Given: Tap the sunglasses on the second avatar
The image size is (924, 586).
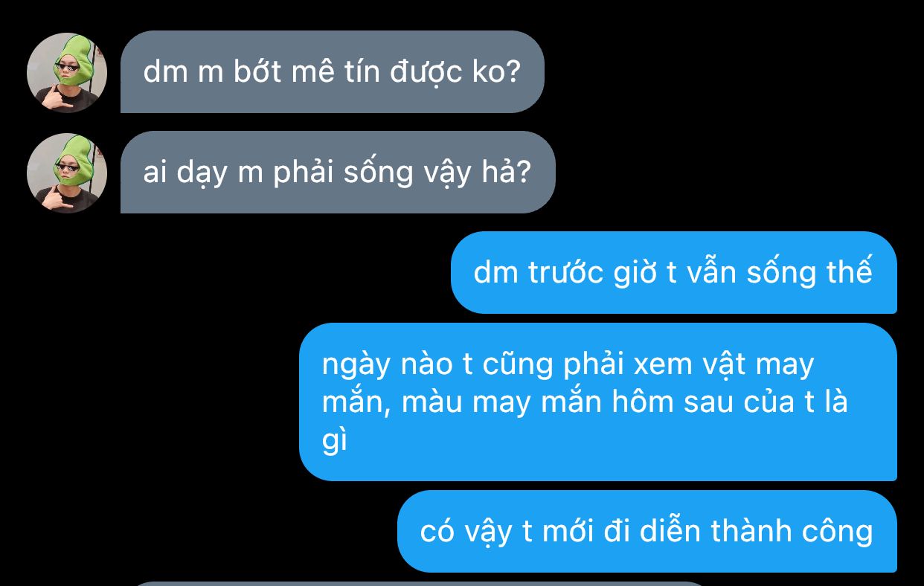Looking at the screenshot, I should click(x=69, y=168).
